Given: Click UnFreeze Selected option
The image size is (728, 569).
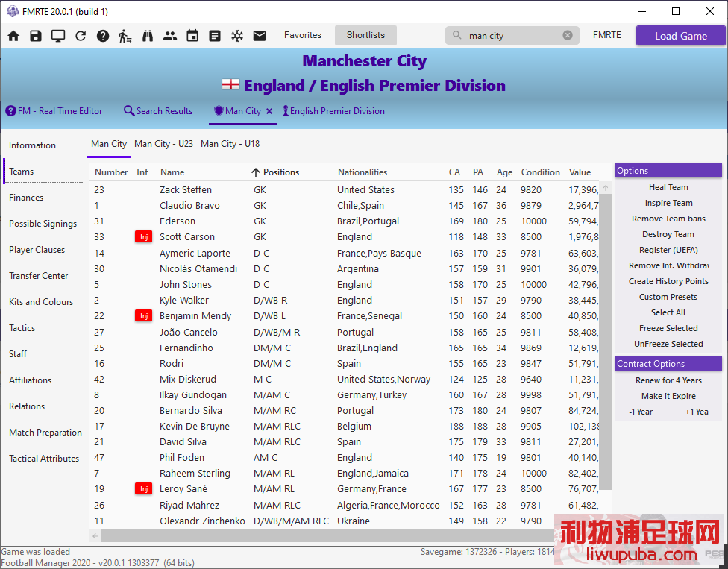Looking at the screenshot, I should [x=668, y=344].
